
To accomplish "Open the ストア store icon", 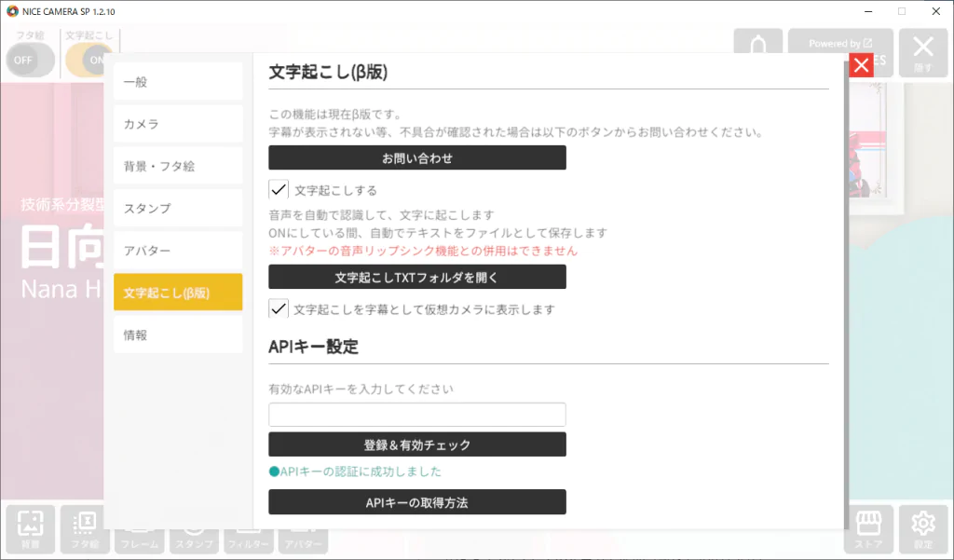I will coord(868,528).
